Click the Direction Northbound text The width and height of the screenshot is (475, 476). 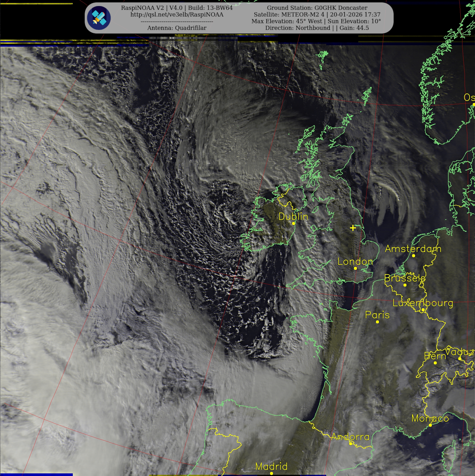[x=298, y=28]
